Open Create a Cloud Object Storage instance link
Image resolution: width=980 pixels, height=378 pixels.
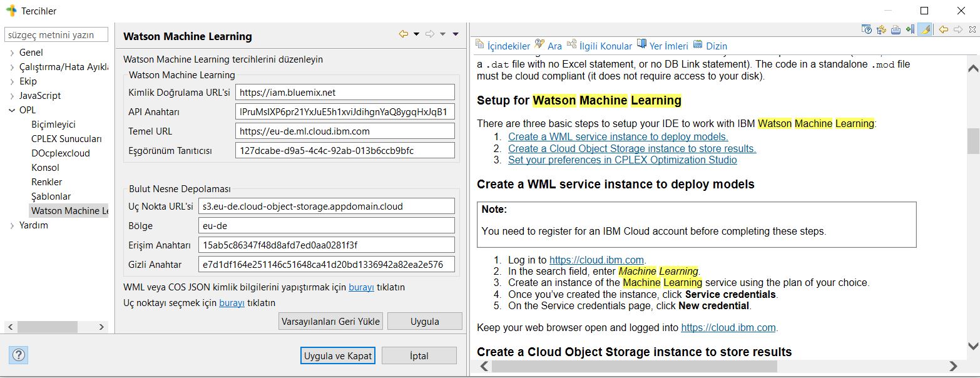tap(632, 148)
